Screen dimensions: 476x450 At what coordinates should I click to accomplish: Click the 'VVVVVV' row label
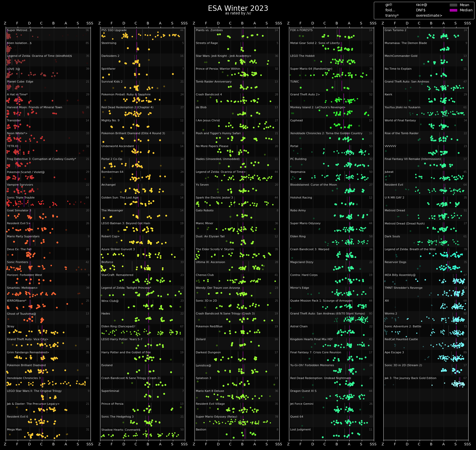[x=390, y=146]
